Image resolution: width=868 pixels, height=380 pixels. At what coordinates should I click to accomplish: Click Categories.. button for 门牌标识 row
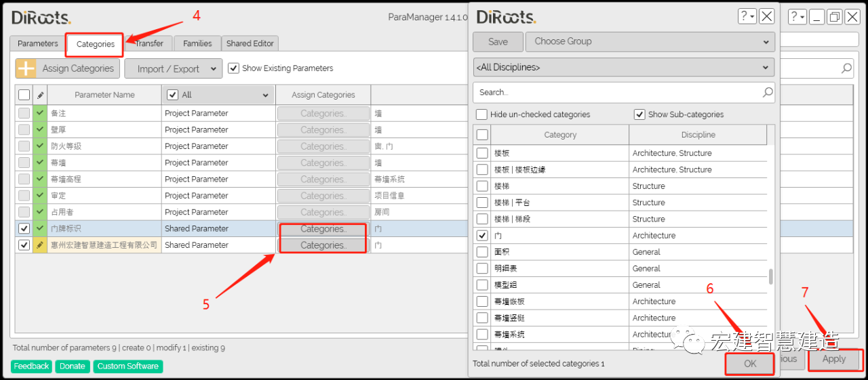(323, 229)
